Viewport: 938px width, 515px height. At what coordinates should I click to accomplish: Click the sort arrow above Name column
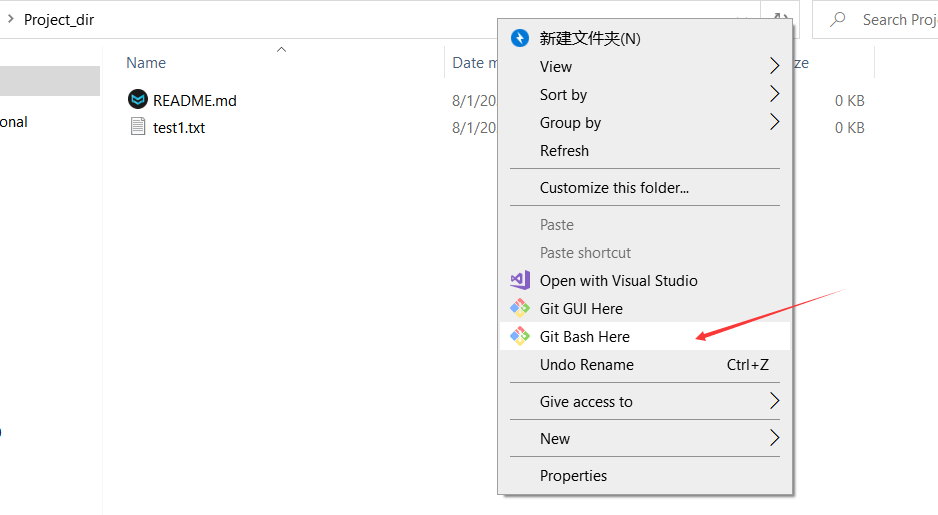(281, 50)
